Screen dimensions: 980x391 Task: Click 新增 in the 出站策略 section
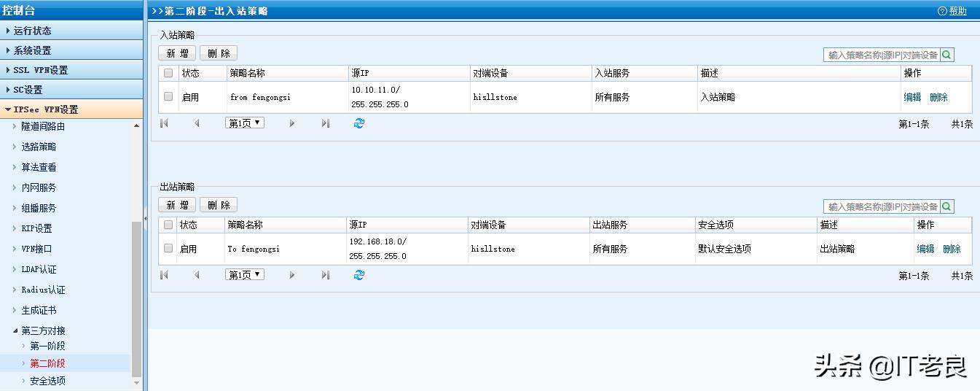[177, 205]
